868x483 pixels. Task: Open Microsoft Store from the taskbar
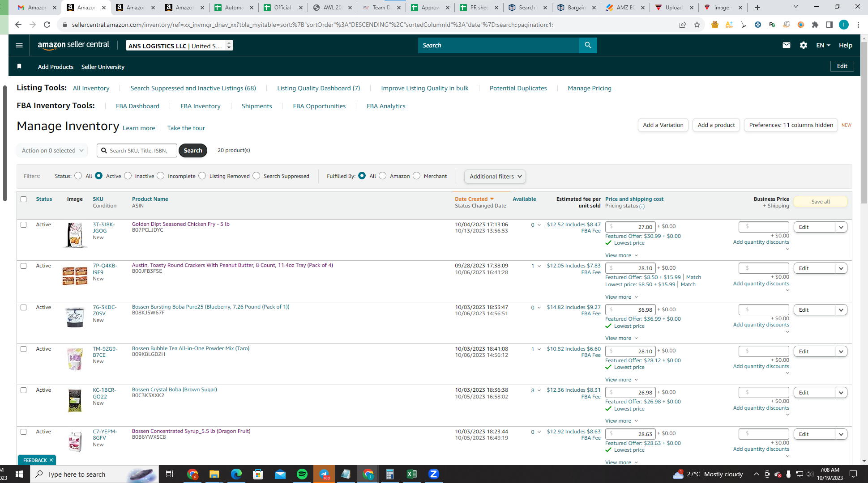pos(258,474)
